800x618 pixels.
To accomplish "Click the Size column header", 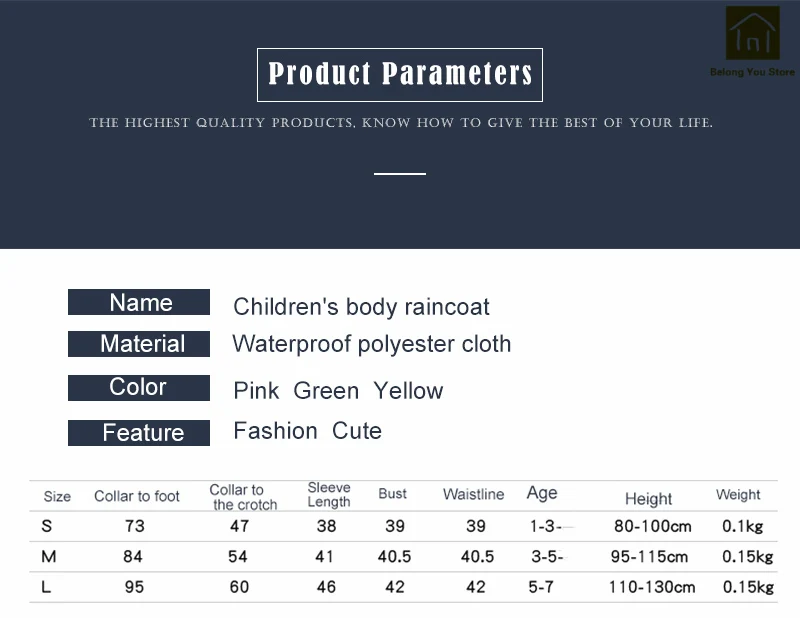I will click(57, 497).
